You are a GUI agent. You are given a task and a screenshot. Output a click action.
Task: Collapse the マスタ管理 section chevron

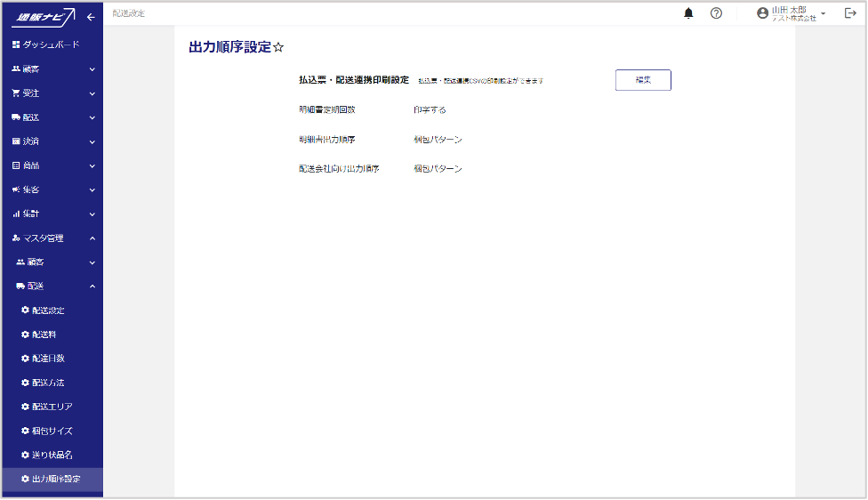[92, 238]
